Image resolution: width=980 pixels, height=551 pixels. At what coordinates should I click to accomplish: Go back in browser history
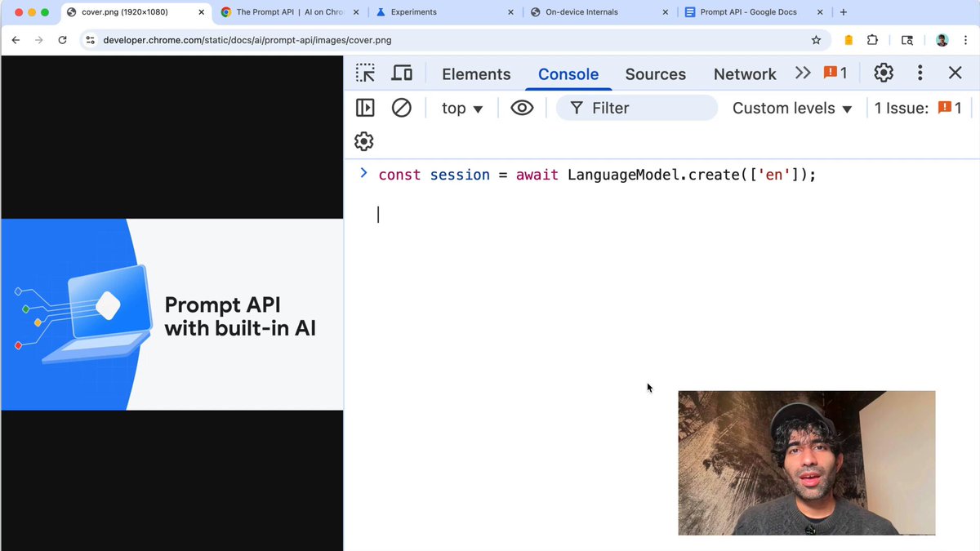point(16,40)
